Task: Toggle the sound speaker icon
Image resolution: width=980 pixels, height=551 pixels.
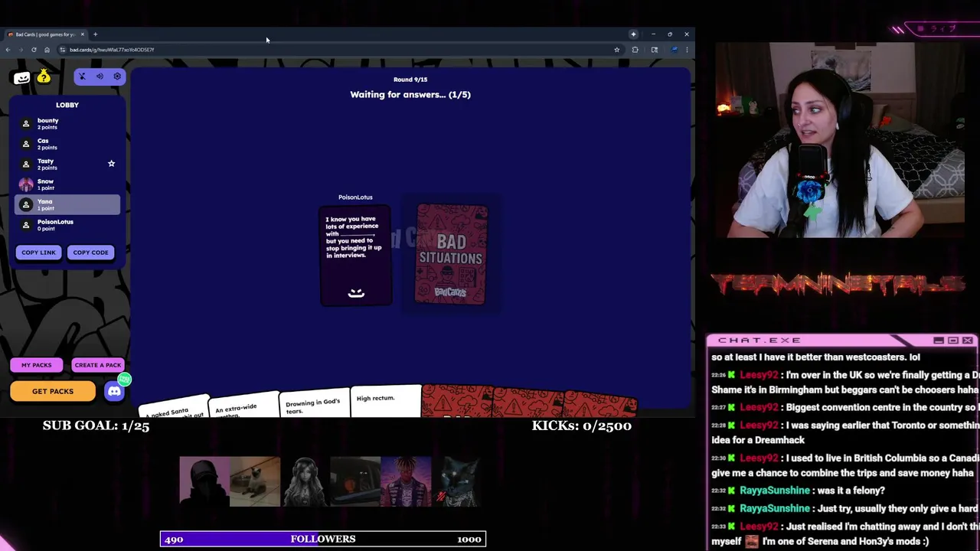Action: pos(100,77)
